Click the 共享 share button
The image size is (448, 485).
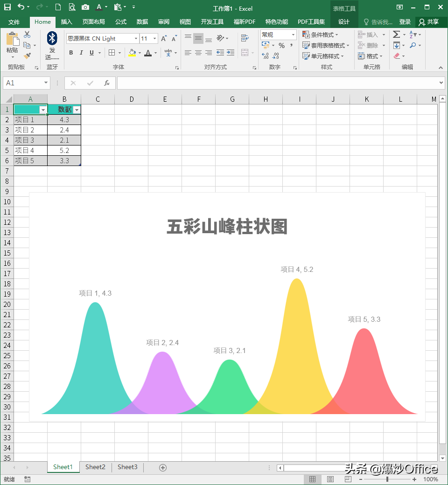pos(429,22)
